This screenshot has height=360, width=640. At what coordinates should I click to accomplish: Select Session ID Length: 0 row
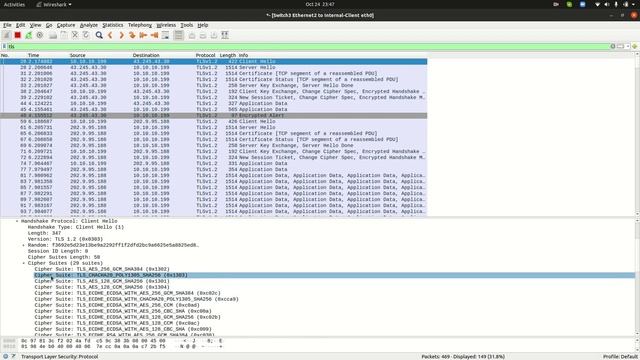58,251
